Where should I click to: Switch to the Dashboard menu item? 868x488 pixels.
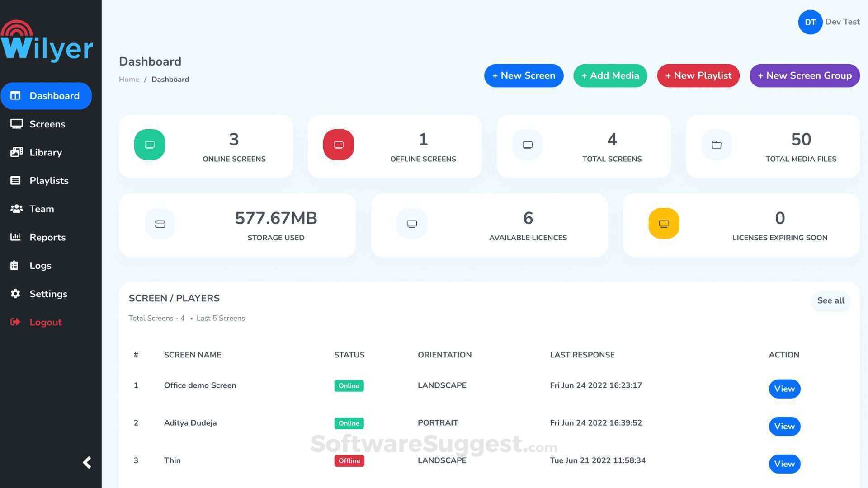pyautogui.click(x=46, y=96)
